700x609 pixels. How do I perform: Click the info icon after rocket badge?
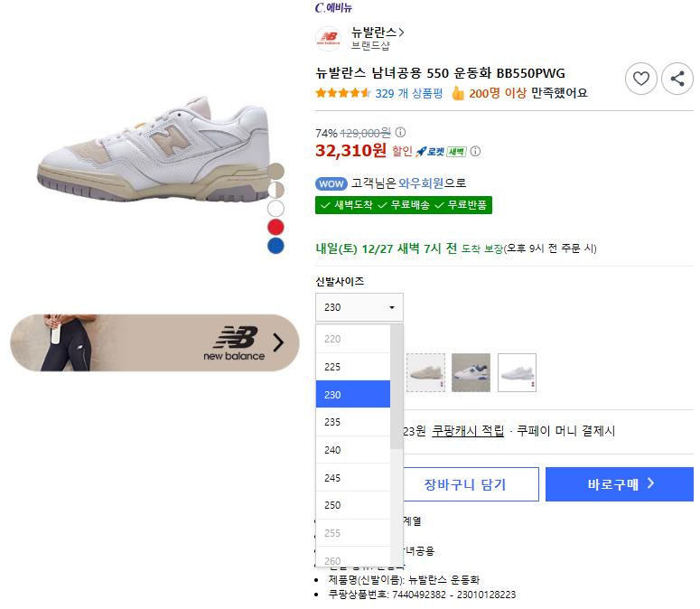[476, 152]
